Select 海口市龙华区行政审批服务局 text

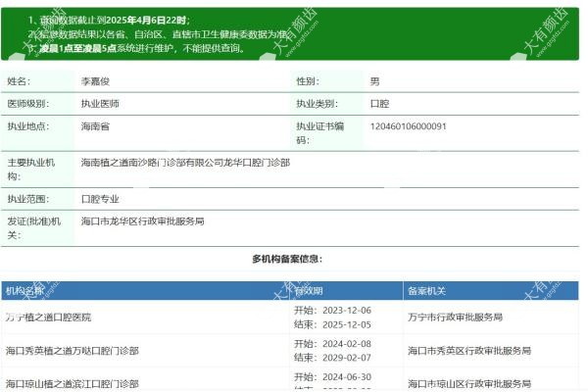pyautogui.click(x=142, y=221)
